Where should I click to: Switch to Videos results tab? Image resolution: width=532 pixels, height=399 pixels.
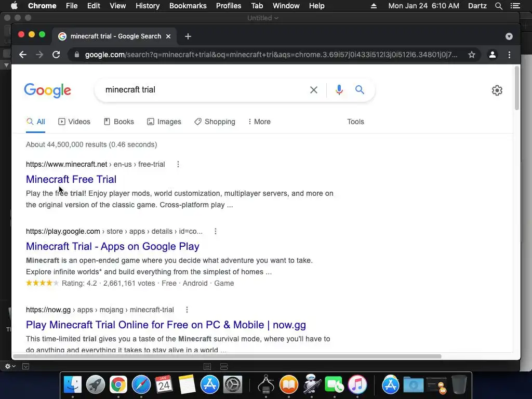[74, 122]
